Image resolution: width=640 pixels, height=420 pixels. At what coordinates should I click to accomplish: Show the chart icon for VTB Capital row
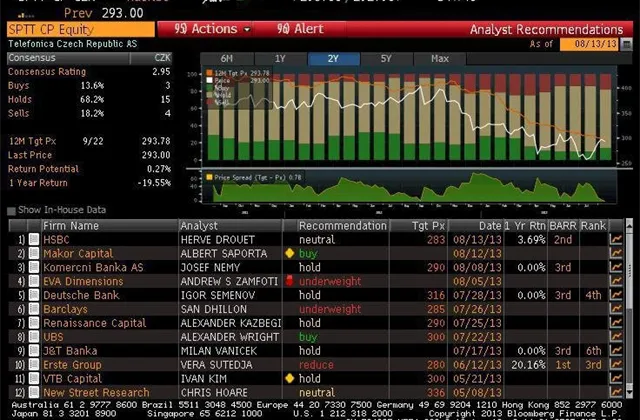click(x=616, y=378)
